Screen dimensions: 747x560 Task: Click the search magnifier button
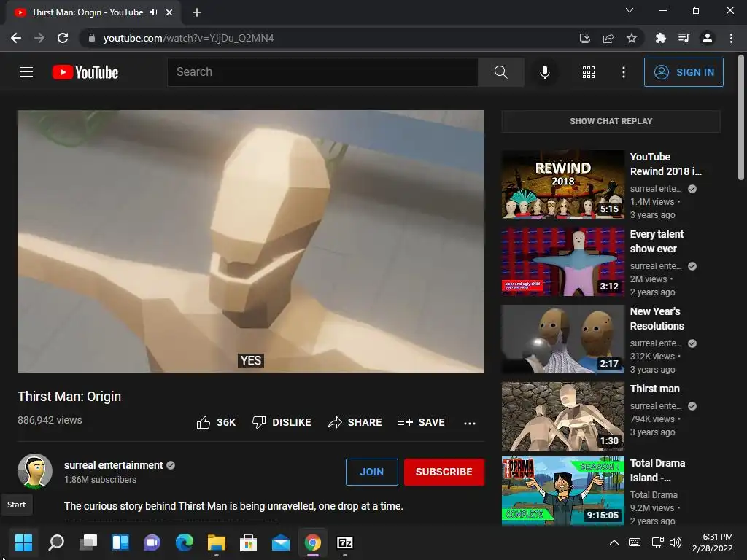pos(500,72)
